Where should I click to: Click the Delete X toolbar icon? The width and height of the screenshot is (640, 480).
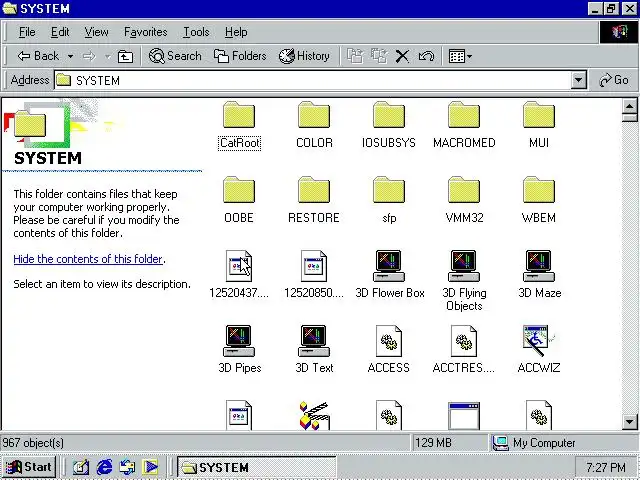[x=402, y=56]
